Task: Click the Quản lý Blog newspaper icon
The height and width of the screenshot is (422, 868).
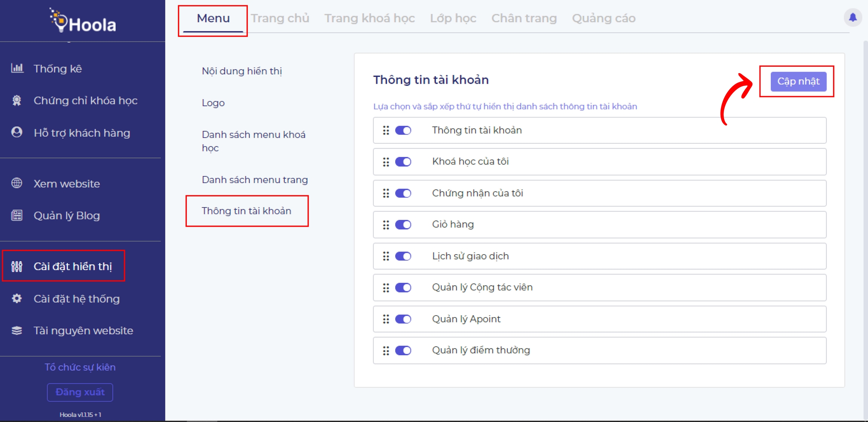Action: click(x=17, y=215)
